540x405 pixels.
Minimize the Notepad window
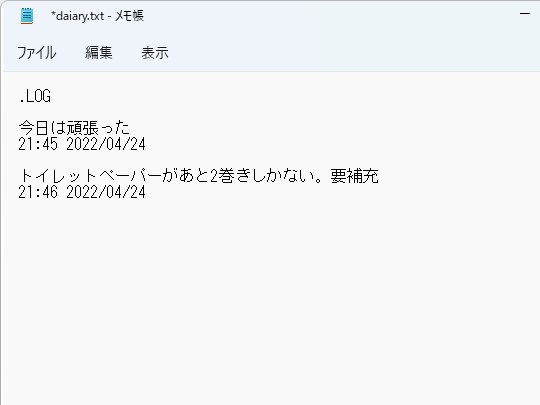click(x=525, y=14)
